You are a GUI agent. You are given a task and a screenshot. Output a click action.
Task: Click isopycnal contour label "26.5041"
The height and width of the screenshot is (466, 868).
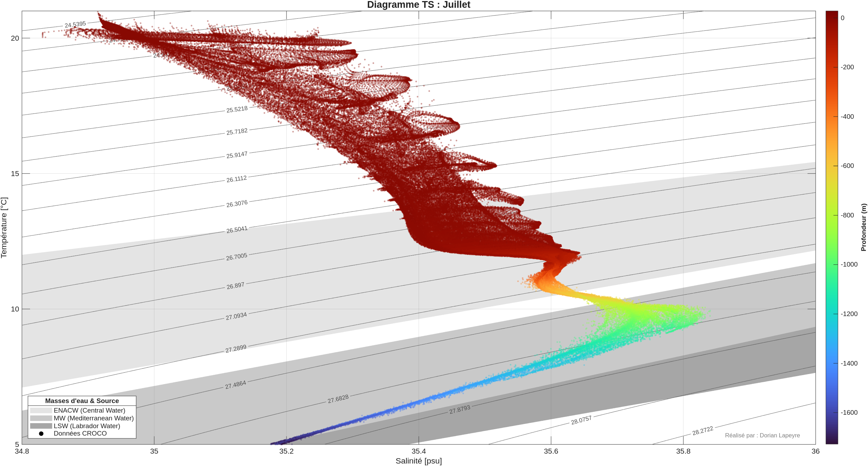(x=237, y=229)
